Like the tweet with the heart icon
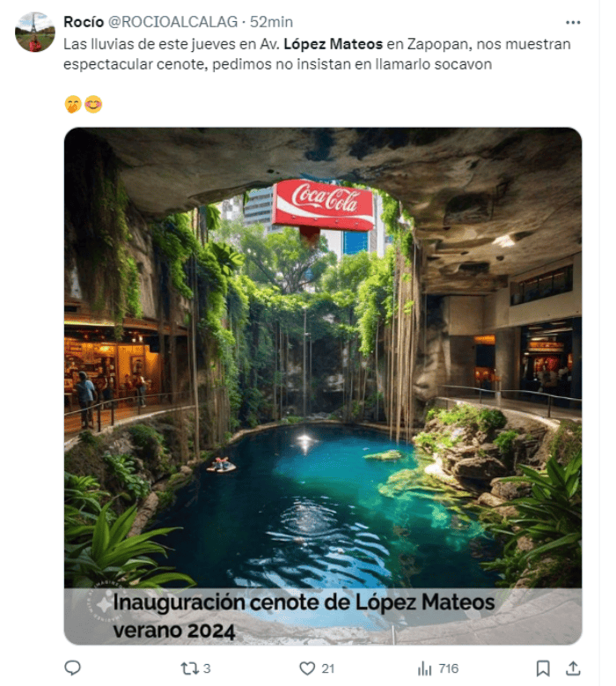Image resolution: width=616 pixels, height=686 pixels. [307, 668]
